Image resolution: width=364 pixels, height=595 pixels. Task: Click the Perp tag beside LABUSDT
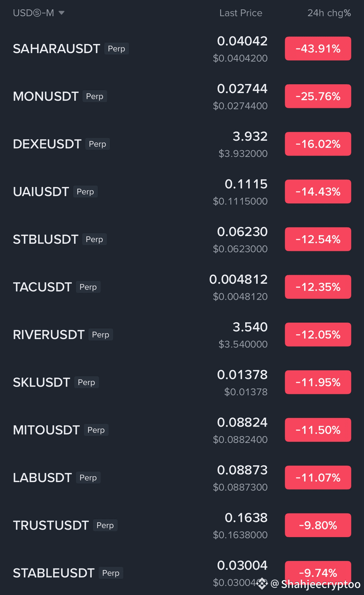(88, 478)
